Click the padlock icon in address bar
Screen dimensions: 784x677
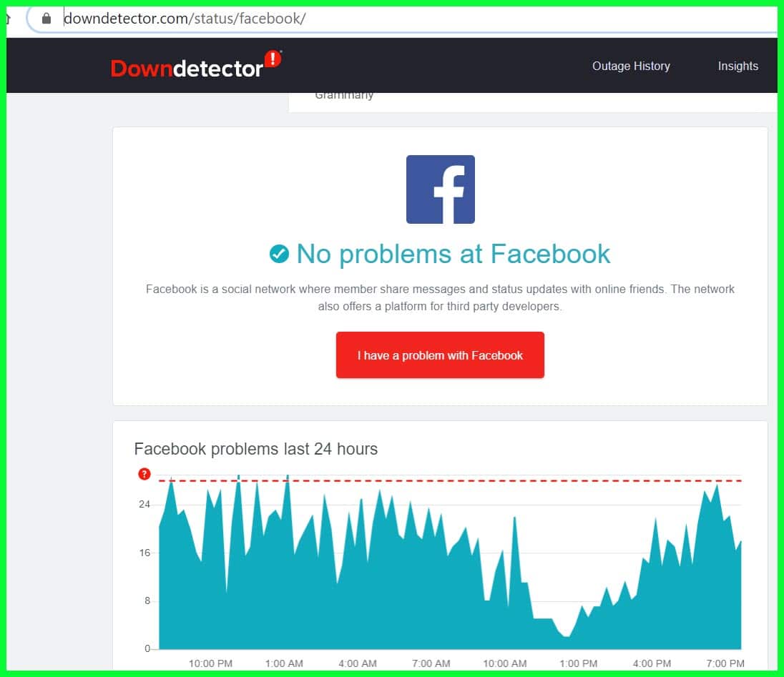pyautogui.click(x=46, y=19)
